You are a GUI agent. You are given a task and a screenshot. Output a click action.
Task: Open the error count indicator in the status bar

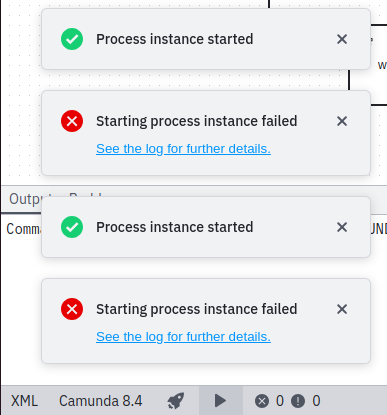pyautogui.click(x=269, y=401)
